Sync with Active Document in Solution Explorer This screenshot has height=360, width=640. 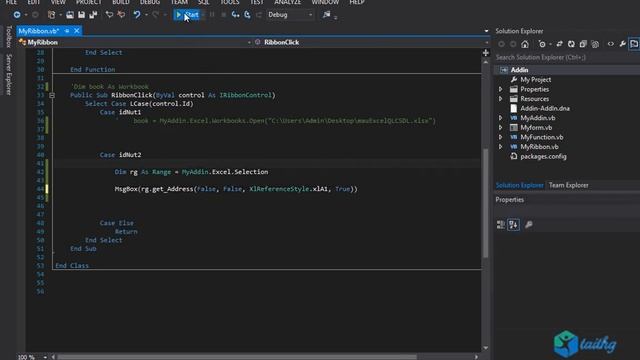click(560, 44)
